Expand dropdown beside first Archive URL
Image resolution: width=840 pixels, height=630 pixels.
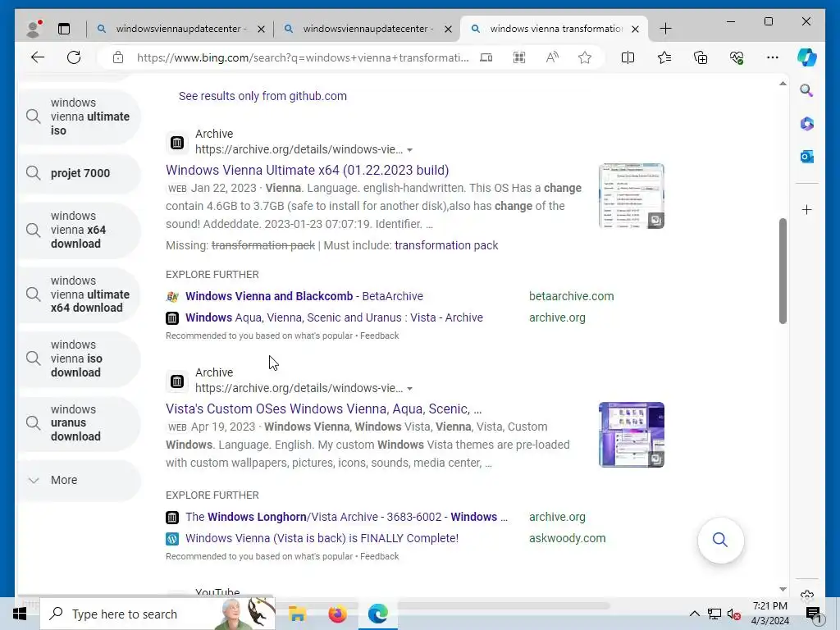pos(410,150)
